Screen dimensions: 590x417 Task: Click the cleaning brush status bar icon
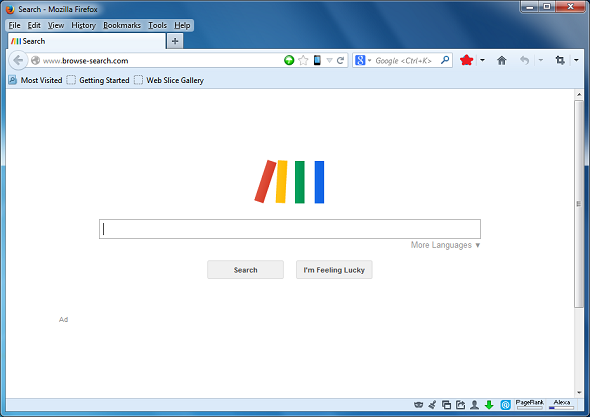pos(432,405)
